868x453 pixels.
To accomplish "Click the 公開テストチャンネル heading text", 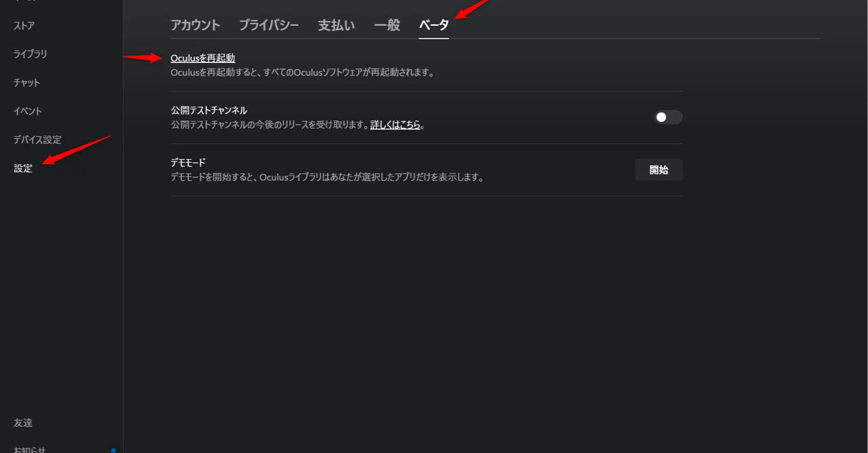I will (209, 110).
